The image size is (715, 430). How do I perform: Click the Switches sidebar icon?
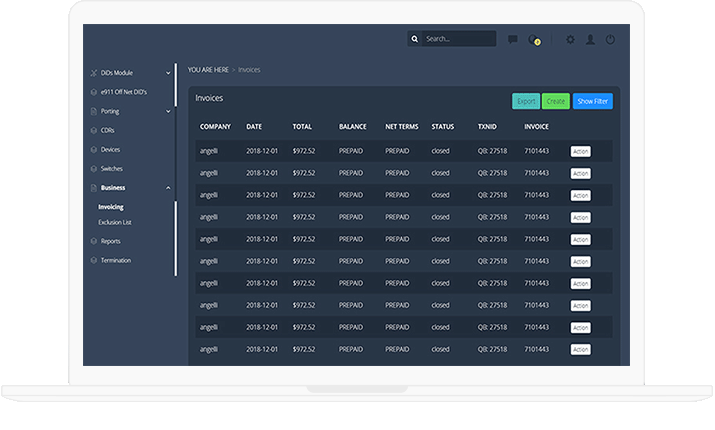(x=93, y=168)
